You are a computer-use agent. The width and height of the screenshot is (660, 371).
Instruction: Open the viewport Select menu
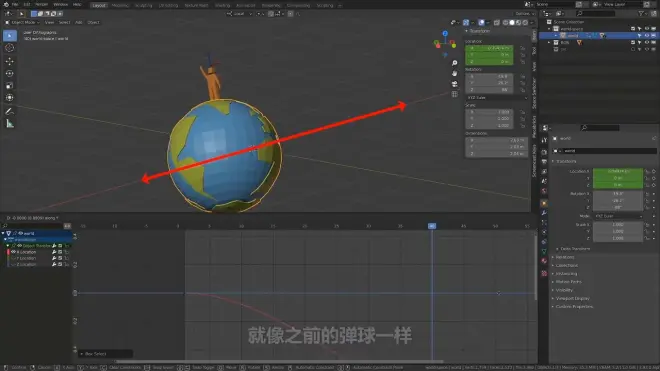click(x=64, y=22)
